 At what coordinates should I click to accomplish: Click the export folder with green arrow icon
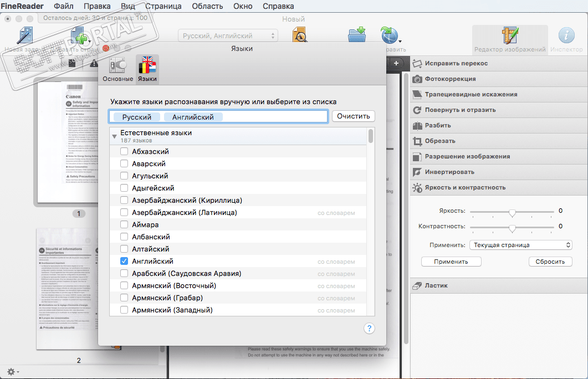click(x=357, y=35)
